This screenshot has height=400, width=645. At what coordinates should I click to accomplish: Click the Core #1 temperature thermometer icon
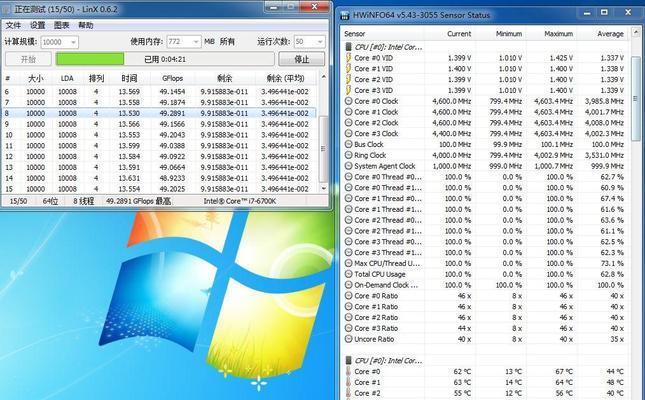pos(348,382)
